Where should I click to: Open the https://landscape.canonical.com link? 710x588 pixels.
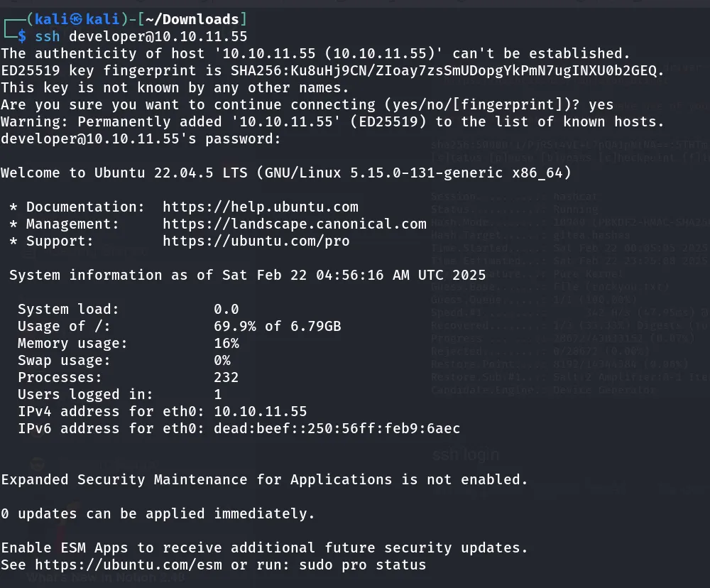pyautogui.click(x=295, y=224)
